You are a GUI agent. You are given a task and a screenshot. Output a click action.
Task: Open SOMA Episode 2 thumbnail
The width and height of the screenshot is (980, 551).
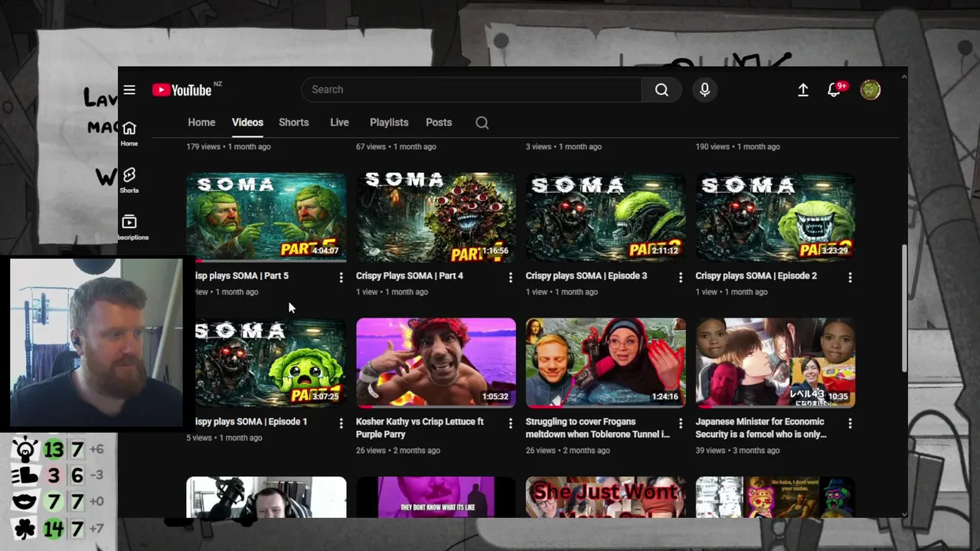coord(776,217)
